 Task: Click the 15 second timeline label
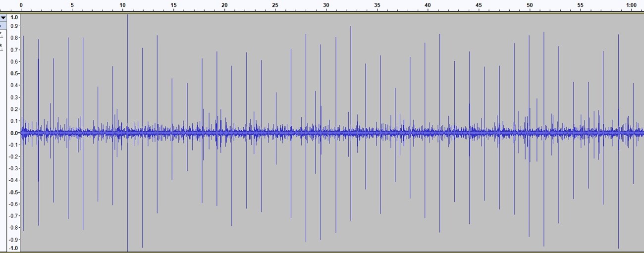coord(173,5)
